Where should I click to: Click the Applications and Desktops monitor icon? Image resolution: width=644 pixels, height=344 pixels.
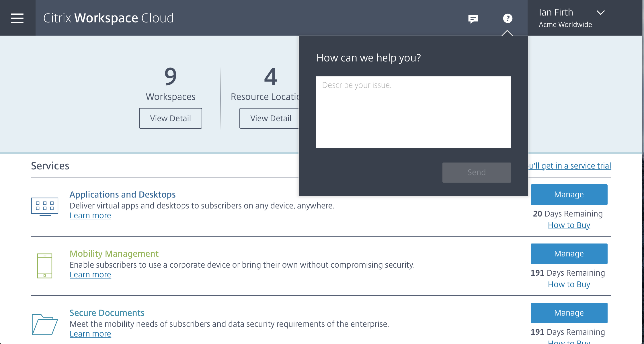click(45, 206)
